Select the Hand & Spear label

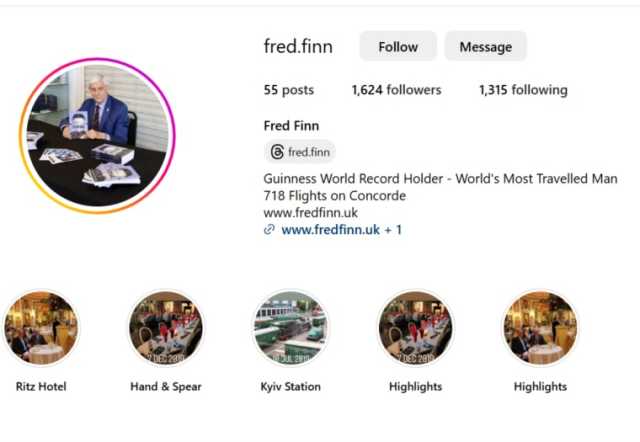(x=166, y=386)
